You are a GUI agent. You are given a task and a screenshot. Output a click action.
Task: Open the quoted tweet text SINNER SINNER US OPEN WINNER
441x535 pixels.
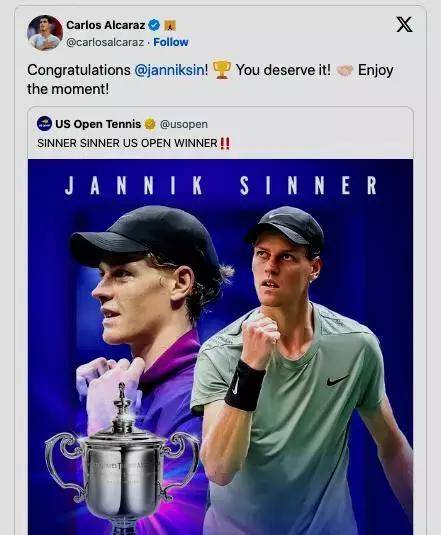[x=127, y=143]
